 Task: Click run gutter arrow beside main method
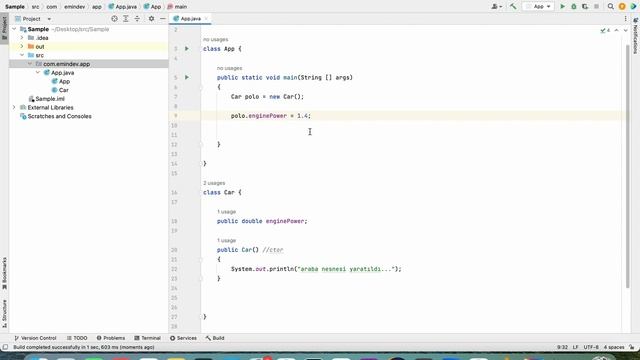(x=187, y=77)
